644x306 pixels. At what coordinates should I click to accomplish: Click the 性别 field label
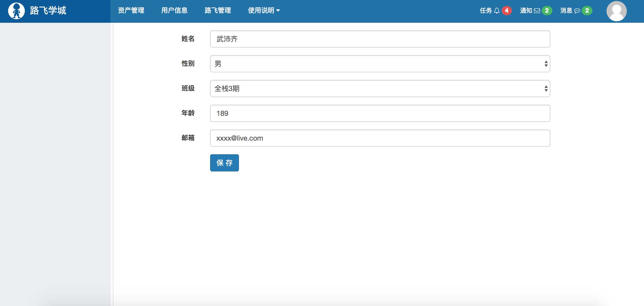click(x=188, y=63)
